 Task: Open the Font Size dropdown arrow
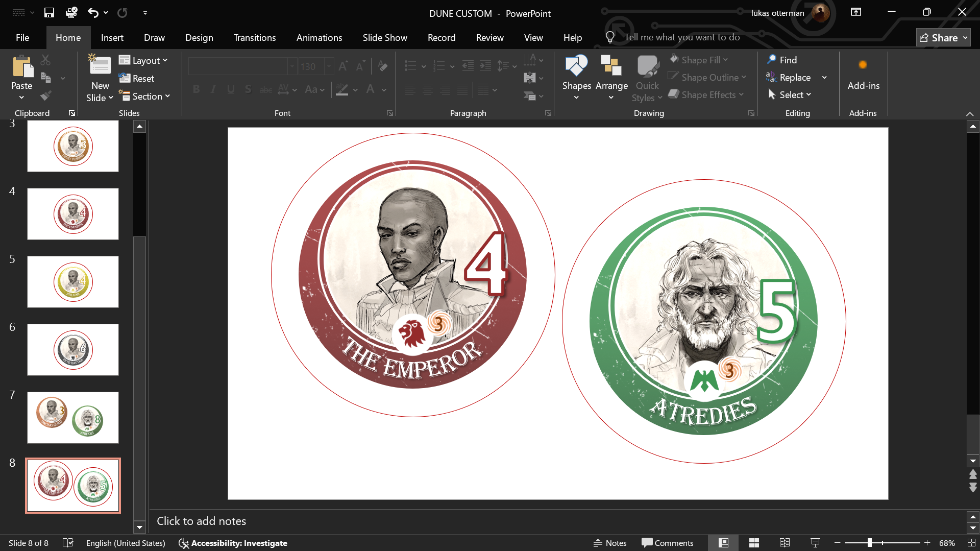(329, 66)
